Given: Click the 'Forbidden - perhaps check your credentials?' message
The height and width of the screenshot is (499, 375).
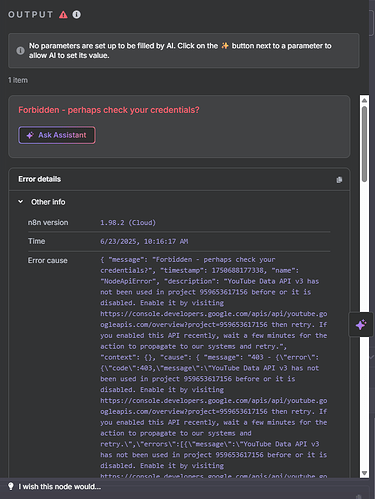Looking at the screenshot, I should click(109, 110).
